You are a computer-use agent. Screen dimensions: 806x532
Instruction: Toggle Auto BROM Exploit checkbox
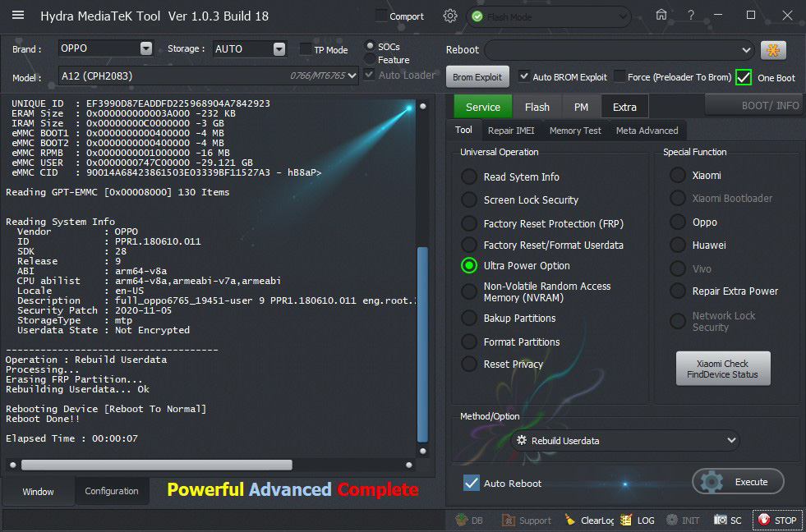524,76
